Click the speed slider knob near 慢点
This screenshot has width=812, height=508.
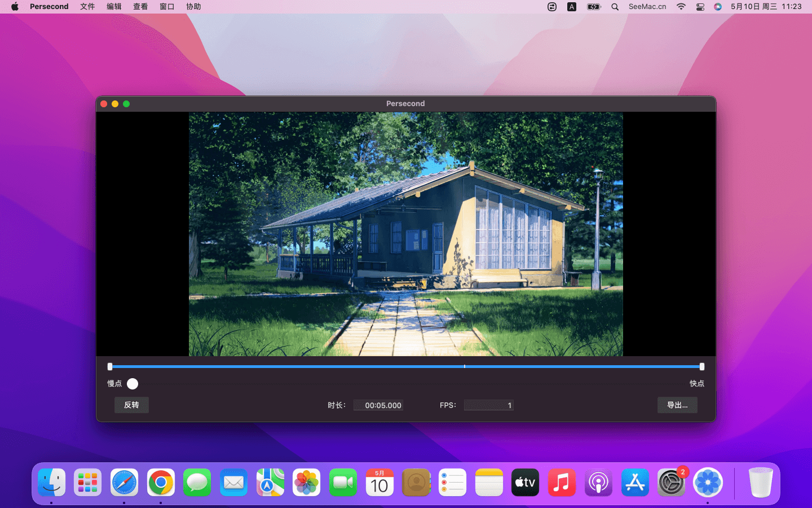click(x=133, y=384)
